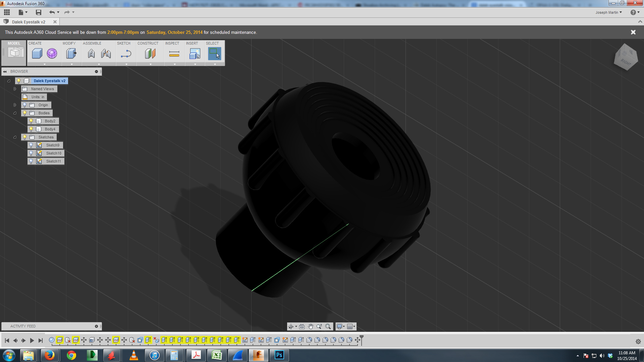Dismiss the maintenance notification banner
This screenshot has height=362, width=644.
click(633, 32)
